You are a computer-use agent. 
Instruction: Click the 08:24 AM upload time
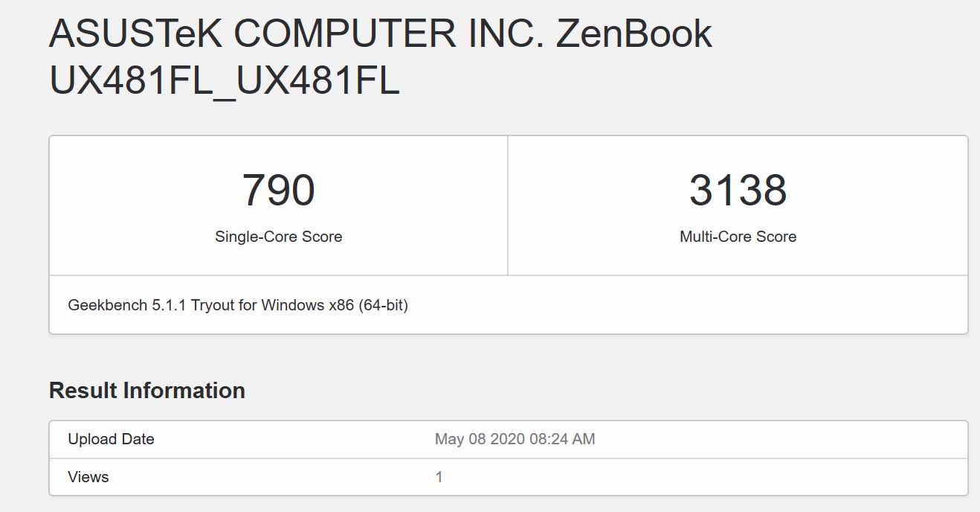click(x=562, y=439)
